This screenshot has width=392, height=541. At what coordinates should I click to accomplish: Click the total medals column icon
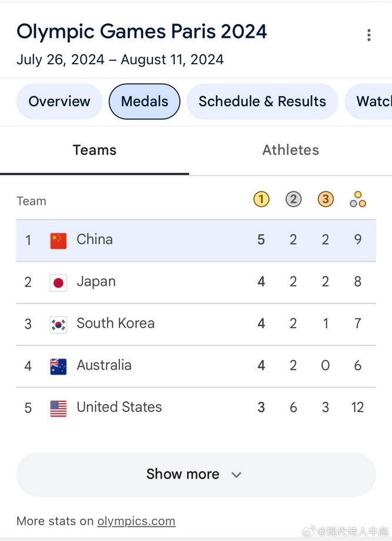pyautogui.click(x=358, y=200)
